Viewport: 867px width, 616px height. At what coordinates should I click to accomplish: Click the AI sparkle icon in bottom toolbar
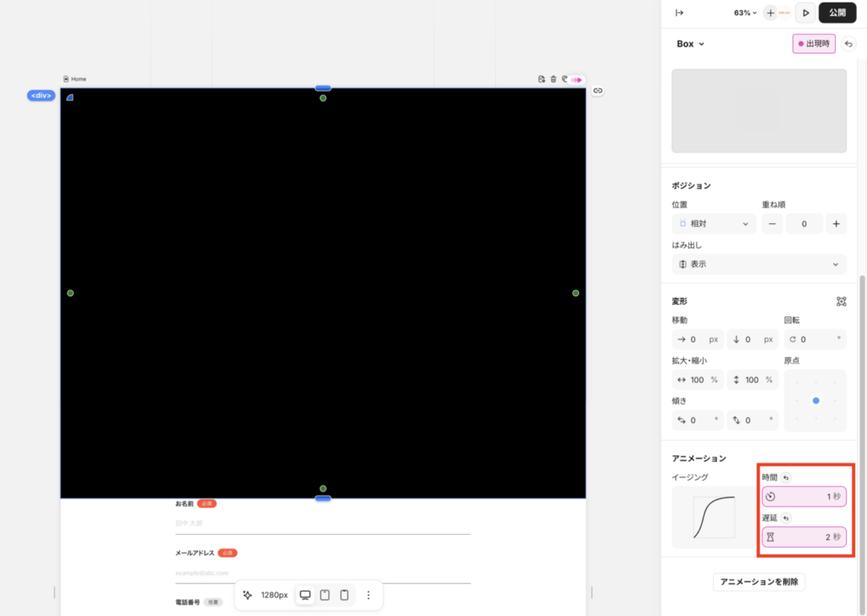(247, 595)
